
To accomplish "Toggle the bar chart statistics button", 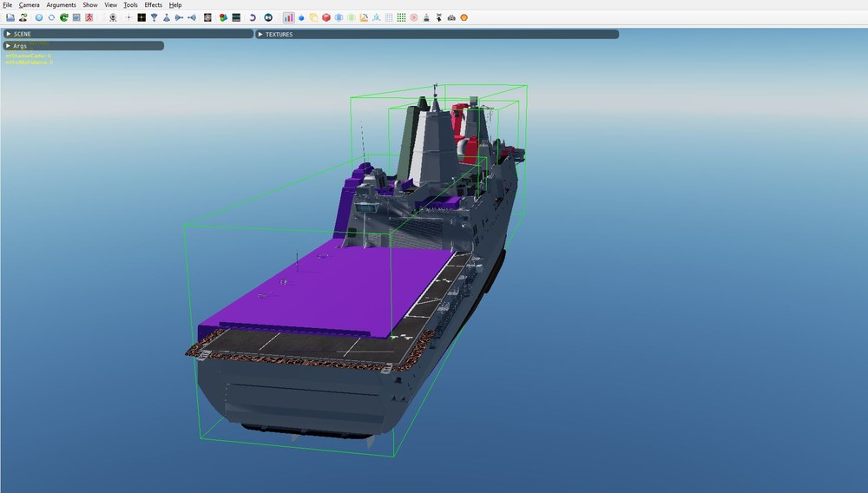I will coord(289,17).
